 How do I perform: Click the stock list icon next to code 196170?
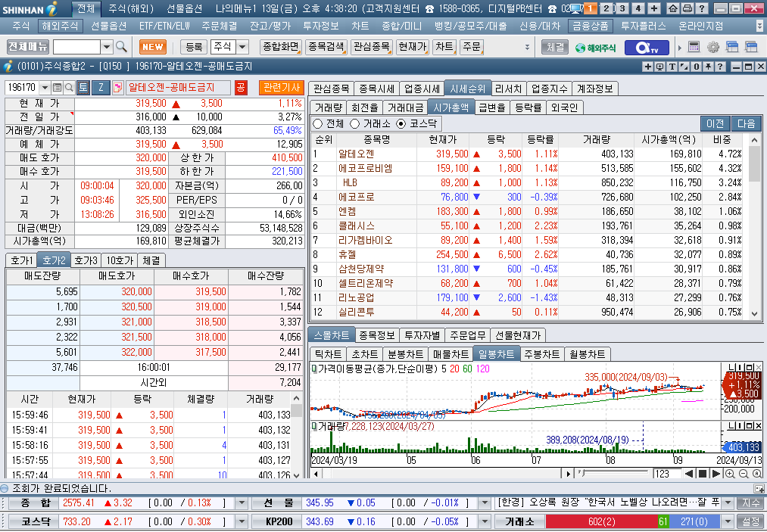tap(58, 88)
